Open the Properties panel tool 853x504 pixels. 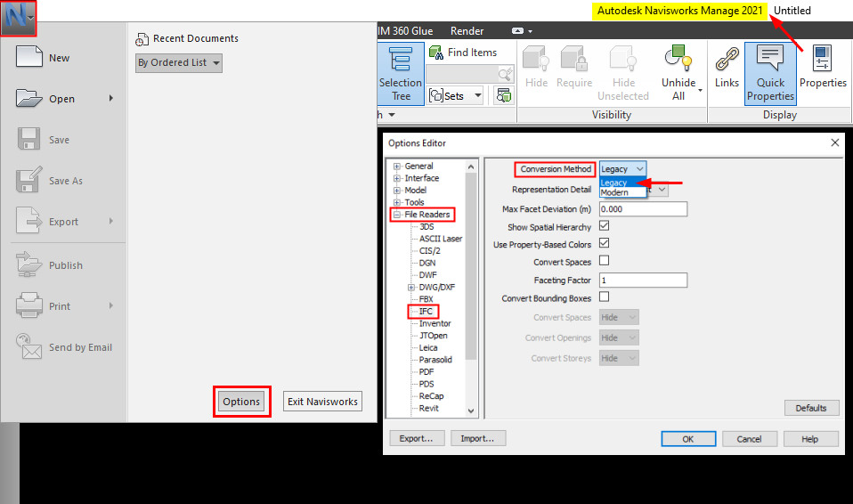(x=823, y=68)
